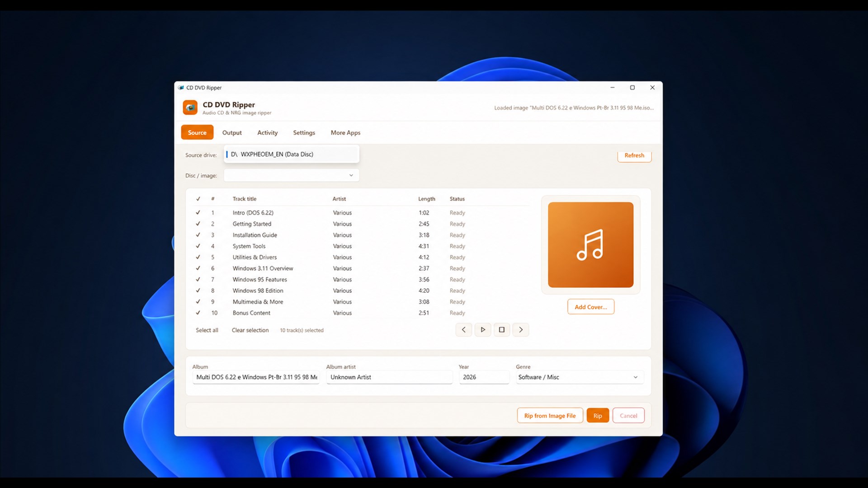Click the Select all link
Viewport: 868px width, 488px height.
pyautogui.click(x=207, y=330)
